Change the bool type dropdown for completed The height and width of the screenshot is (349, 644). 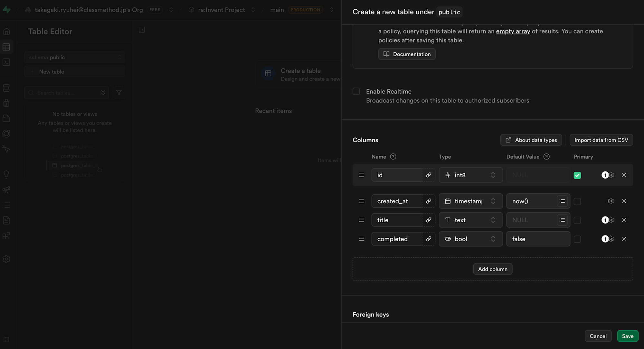click(470, 239)
